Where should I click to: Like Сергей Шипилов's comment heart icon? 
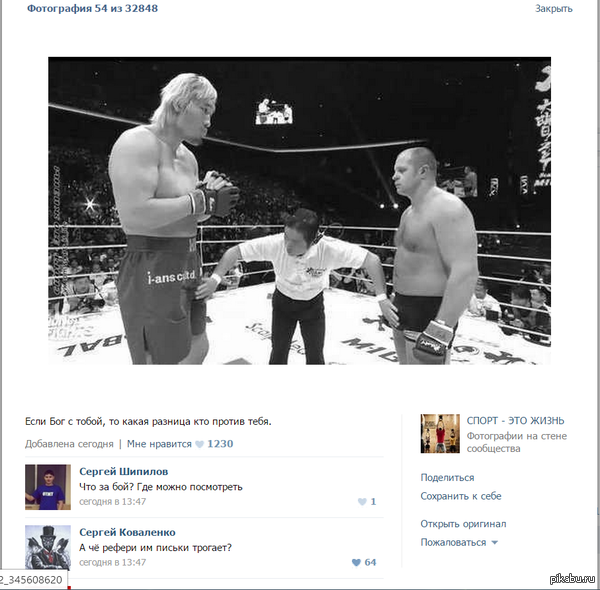pyautogui.click(x=362, y=502)
